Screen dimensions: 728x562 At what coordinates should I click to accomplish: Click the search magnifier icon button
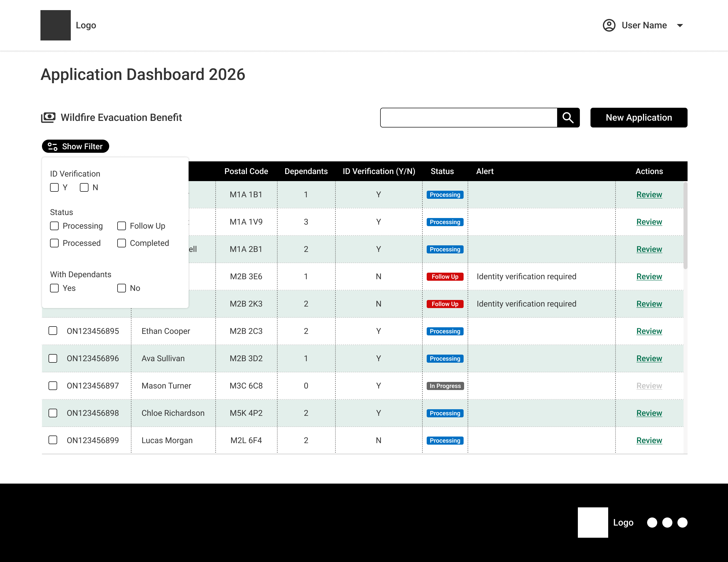[x=568, y=118]
